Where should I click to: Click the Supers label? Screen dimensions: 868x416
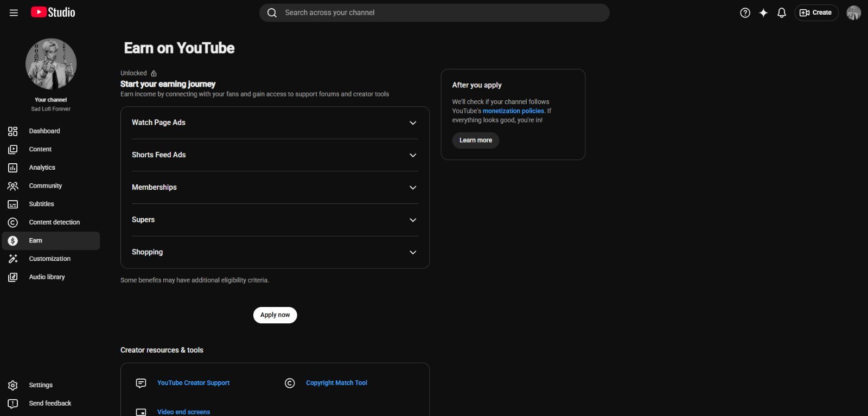(143, 220)
